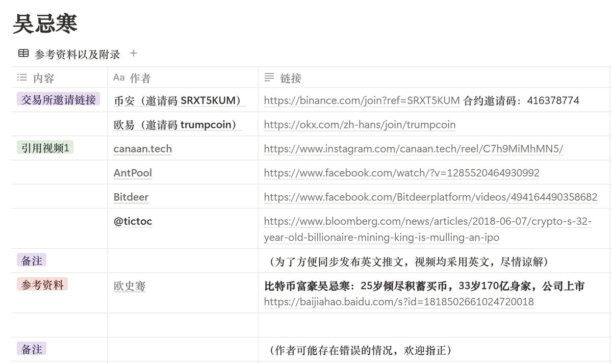Open the facebook.com/watch video link
Image resolution: width=612 pixels, height=364 pixels.
click(x=401, y=173)
